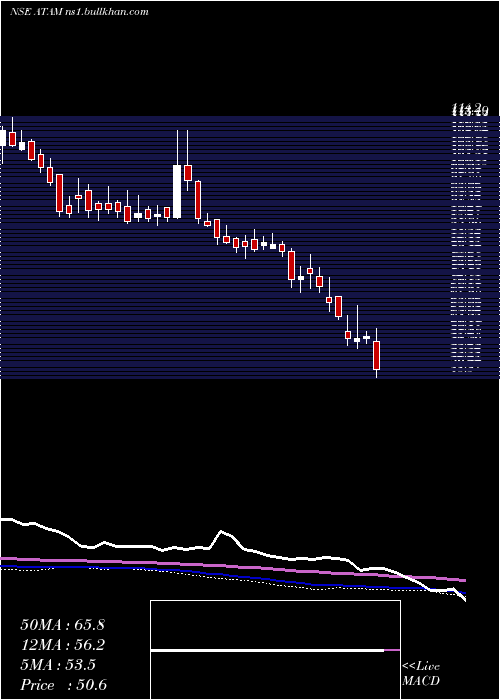Click the last red candlestick on the chart
Image resolution: width=500 pixels, height=700 pixels.
click(376, 355)
